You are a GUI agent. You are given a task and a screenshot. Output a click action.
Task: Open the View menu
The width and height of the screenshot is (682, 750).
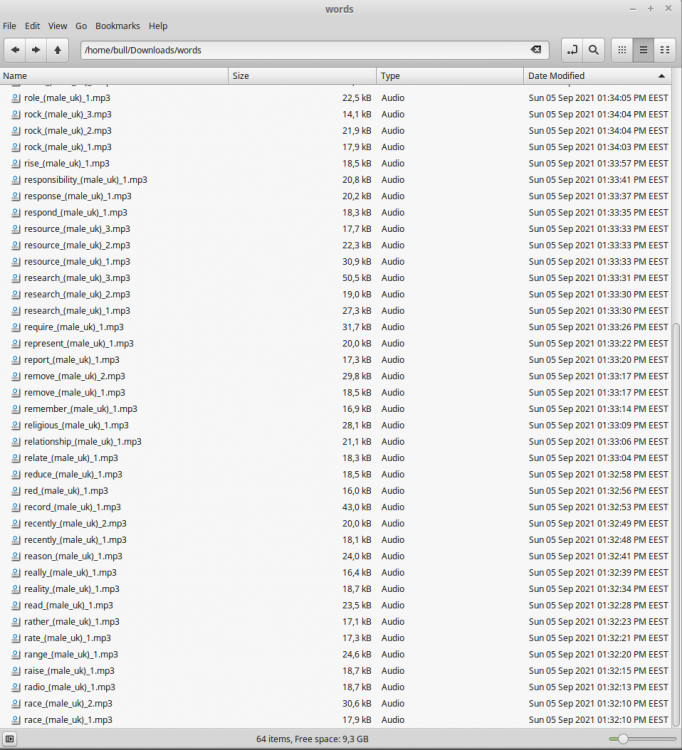coord(58,25)
